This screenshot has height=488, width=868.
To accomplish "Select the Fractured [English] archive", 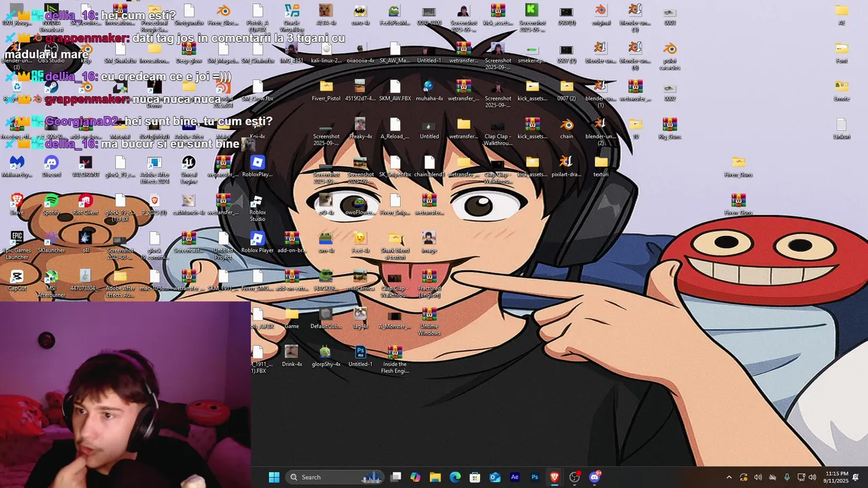I will tap(429, 283).
